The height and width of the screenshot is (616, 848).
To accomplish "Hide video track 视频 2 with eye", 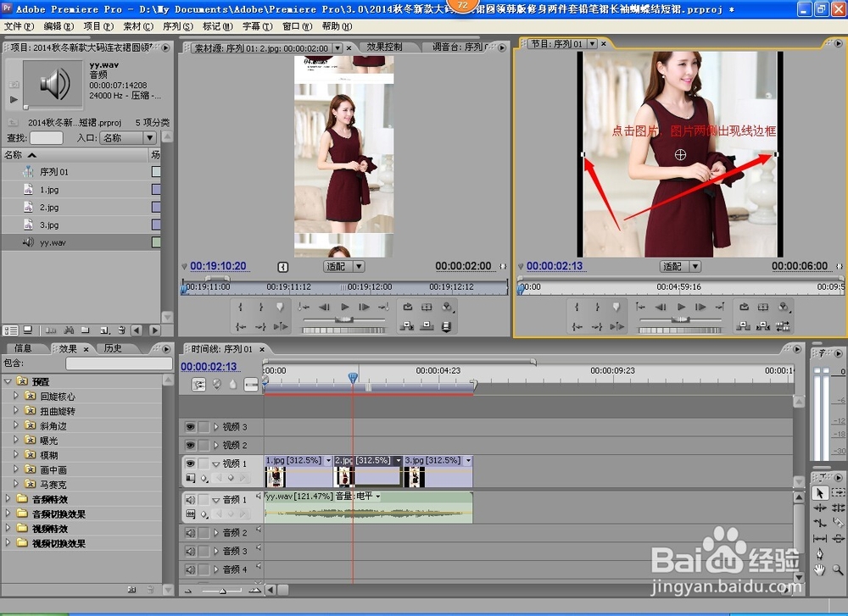I will click(190, 445).
